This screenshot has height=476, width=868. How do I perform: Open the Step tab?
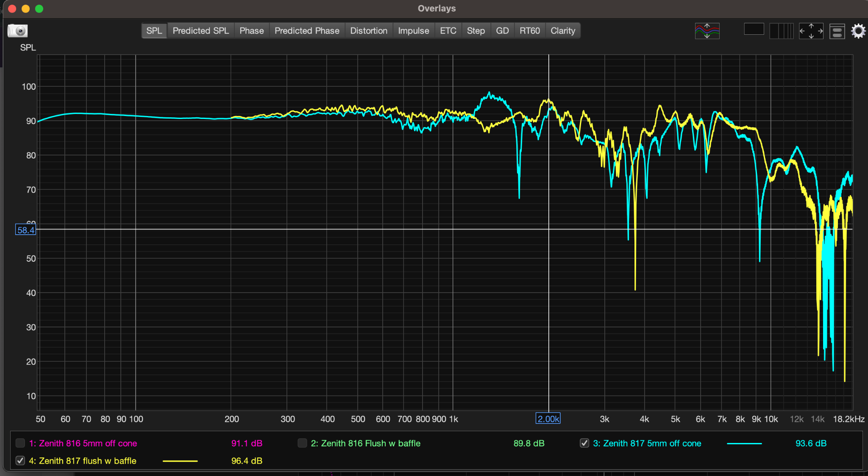click(x=476, y=30)
